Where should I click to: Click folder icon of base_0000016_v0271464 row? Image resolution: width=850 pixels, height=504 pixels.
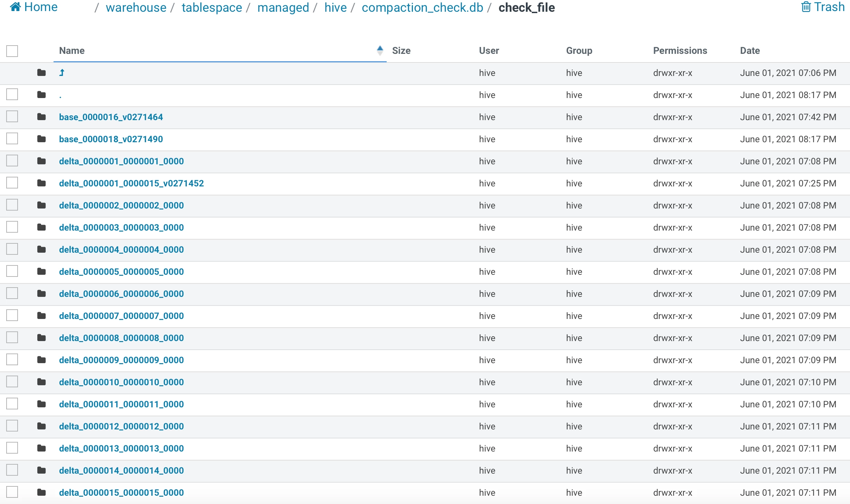pyautogui.click(x=41, y=117)
